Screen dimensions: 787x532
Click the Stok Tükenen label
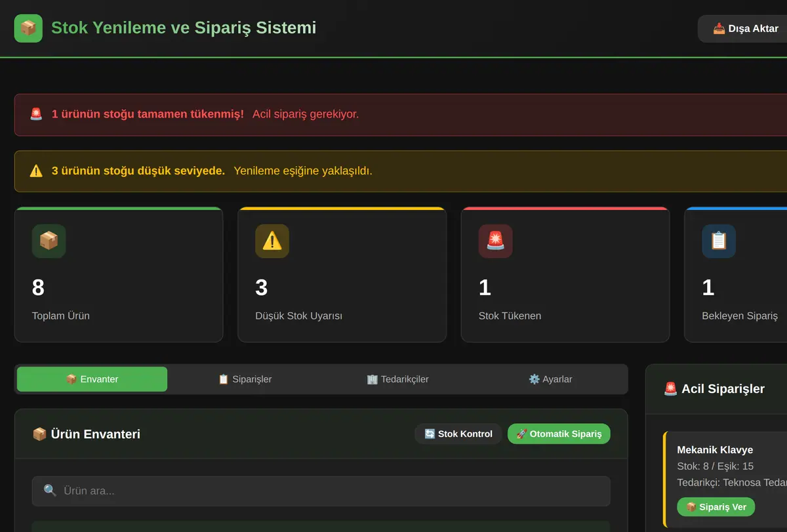pyautogui.click(x=510, y=316)
